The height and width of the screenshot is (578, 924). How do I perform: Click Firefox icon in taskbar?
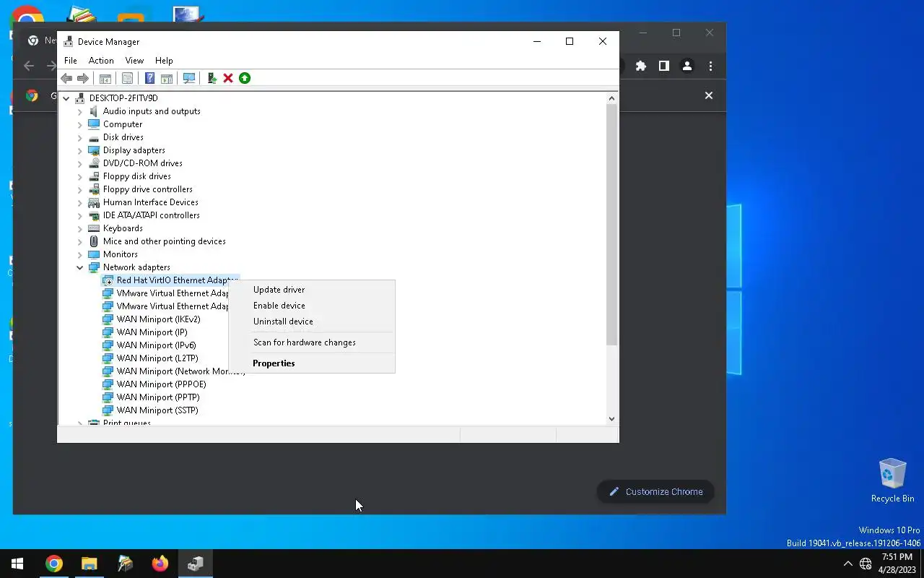click(160, 564)
